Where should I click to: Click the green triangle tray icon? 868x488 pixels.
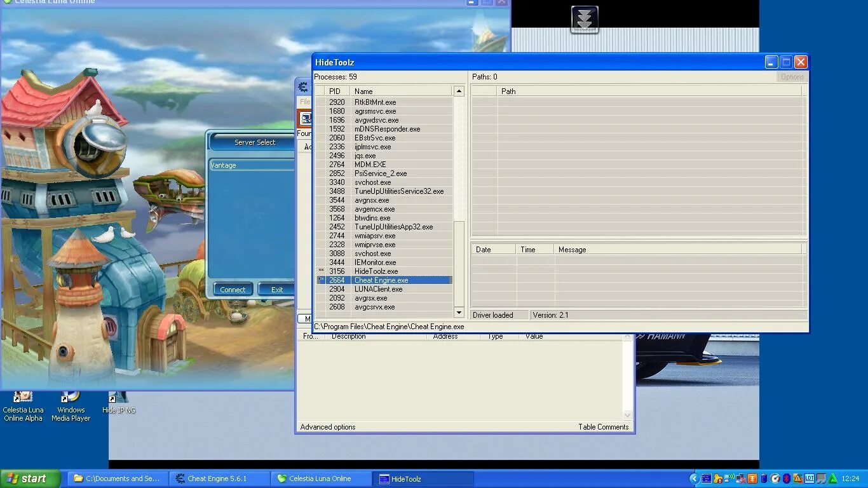832,478
